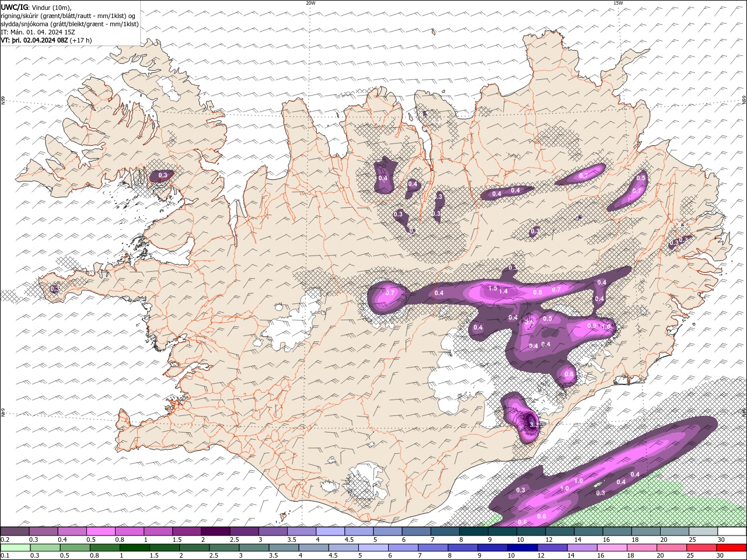Select the snow legend swatch labeled 0.8
Image resolution: width=747 pixels, height=560 pixels.
click(130, 531)
